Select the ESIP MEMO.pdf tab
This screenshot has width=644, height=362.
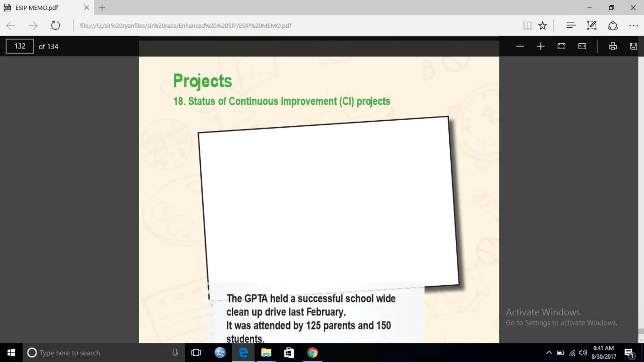[37, 8]
